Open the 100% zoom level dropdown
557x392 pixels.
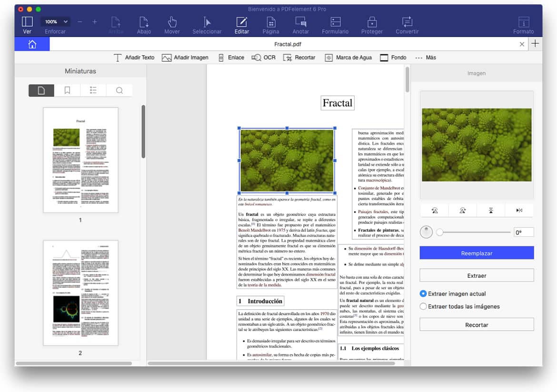click(56, 22)
